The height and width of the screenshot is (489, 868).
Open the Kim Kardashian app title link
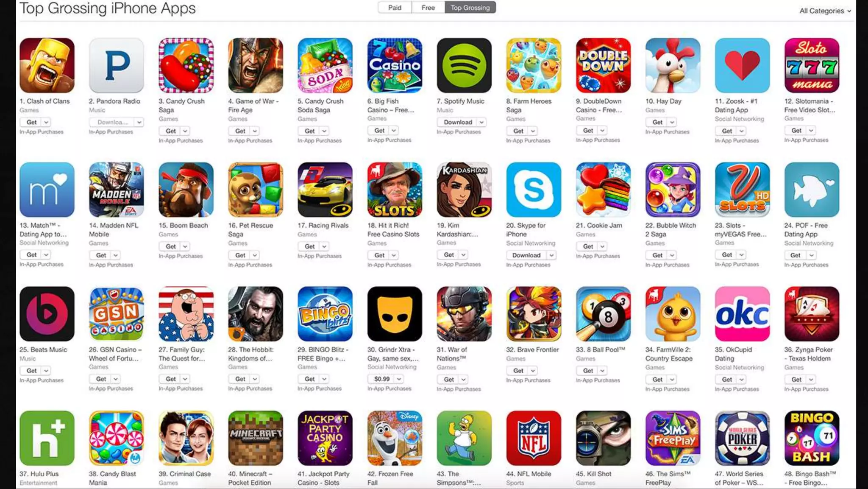tap(457, 230)
